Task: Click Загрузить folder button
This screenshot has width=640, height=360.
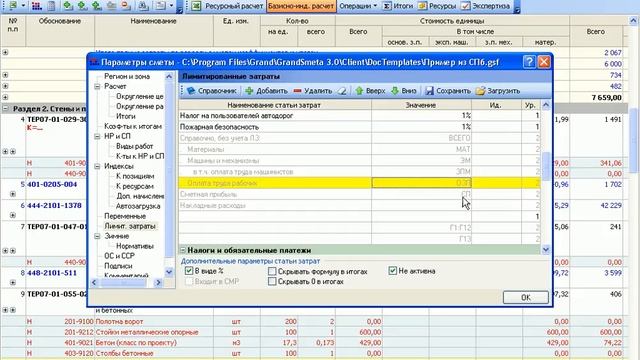Action: pyautogui.click(x=498, y=91)
